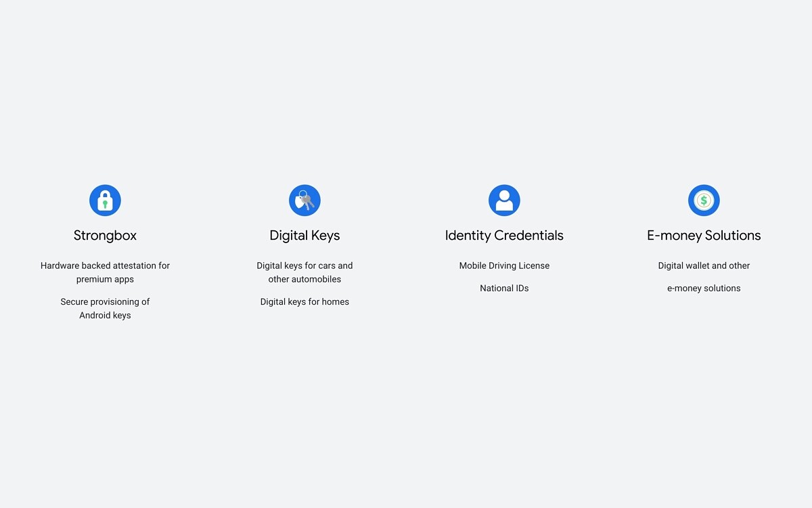Image resolution: width=812 pixels, height=508 pixels.
Task: Click the 'premium apps' text line
Action: [105, 279]
